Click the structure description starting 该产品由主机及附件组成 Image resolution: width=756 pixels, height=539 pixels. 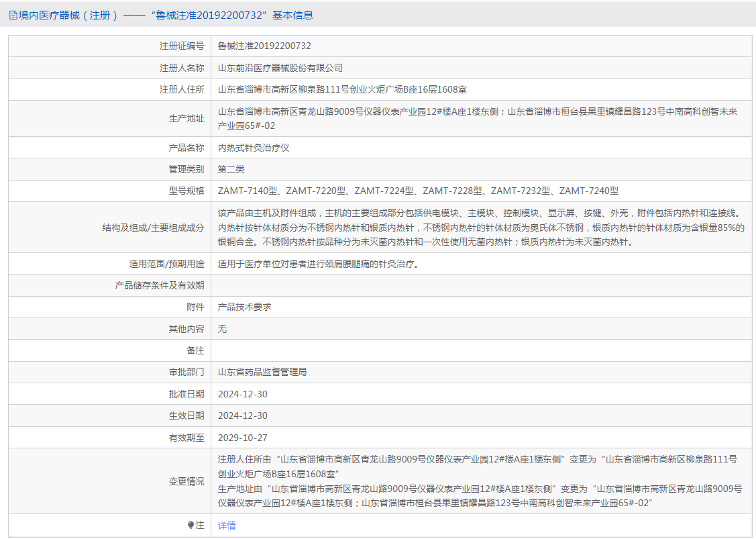click(481, 228)
